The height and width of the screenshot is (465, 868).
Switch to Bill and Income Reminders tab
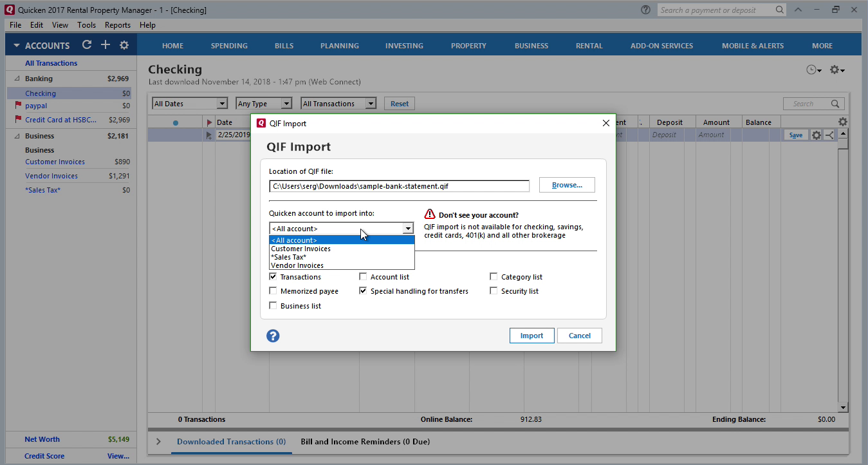(x=365, y=442)
